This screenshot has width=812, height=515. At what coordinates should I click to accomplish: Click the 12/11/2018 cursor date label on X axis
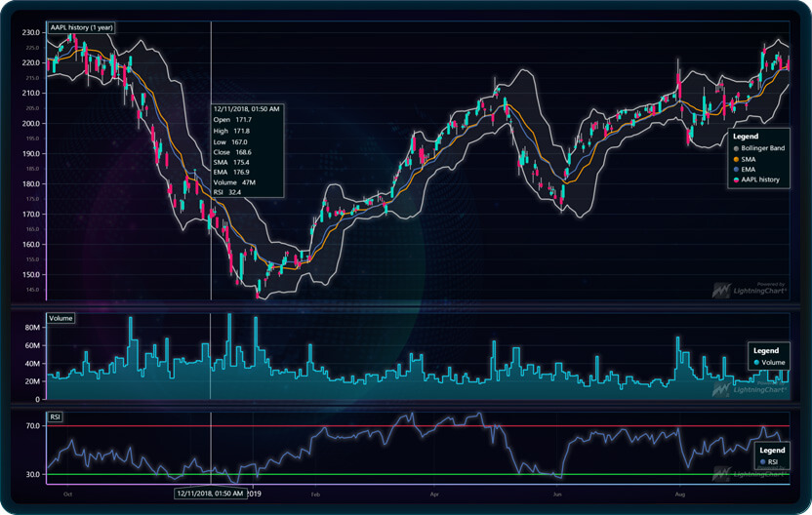coord(210,494)
